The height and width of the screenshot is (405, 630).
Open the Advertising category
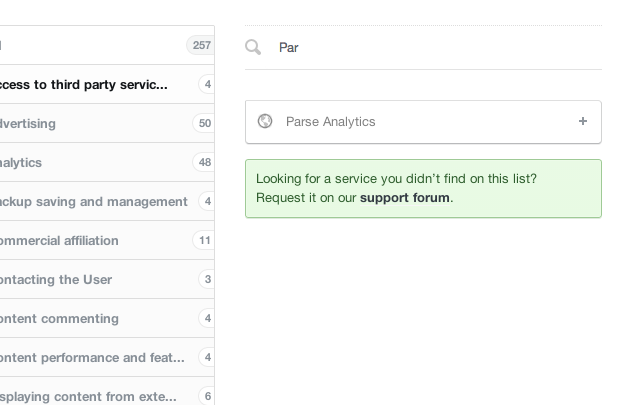107,123
